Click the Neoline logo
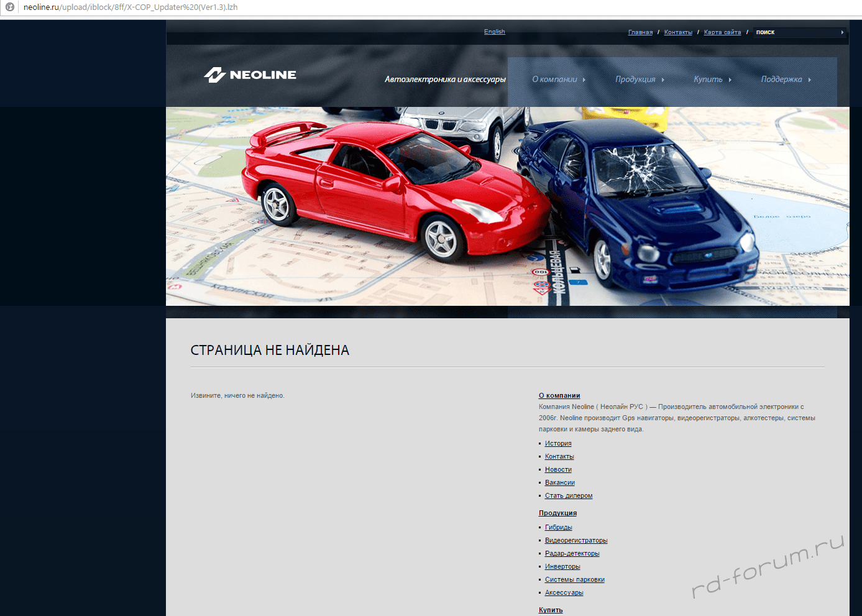This screenshot has width=862, height=616. click(250, 75)
